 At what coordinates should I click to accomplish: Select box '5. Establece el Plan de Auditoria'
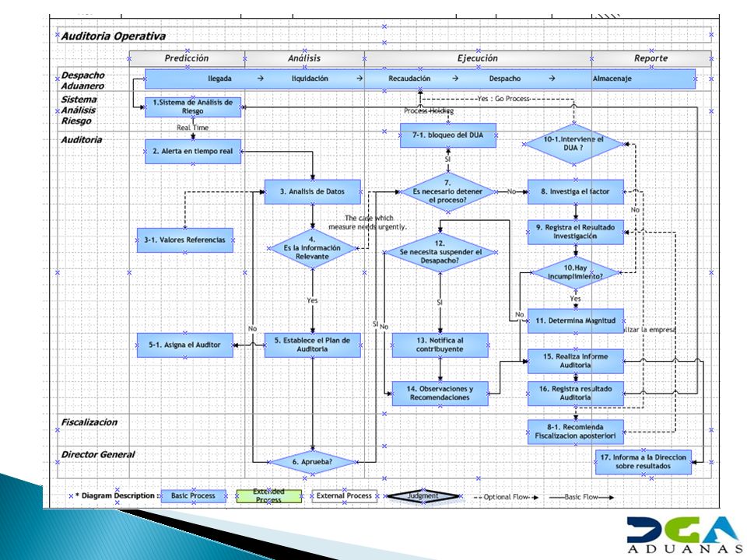(x=313, y=345)
